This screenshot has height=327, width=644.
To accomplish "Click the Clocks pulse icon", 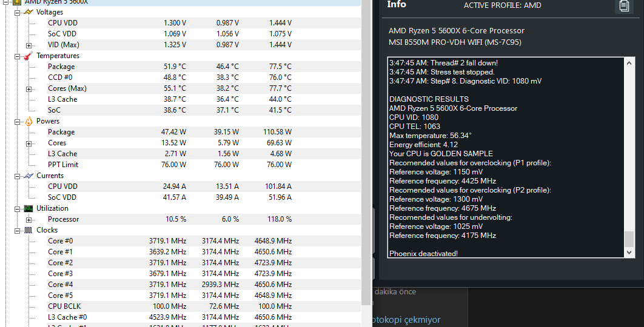I will coord(29,230).
